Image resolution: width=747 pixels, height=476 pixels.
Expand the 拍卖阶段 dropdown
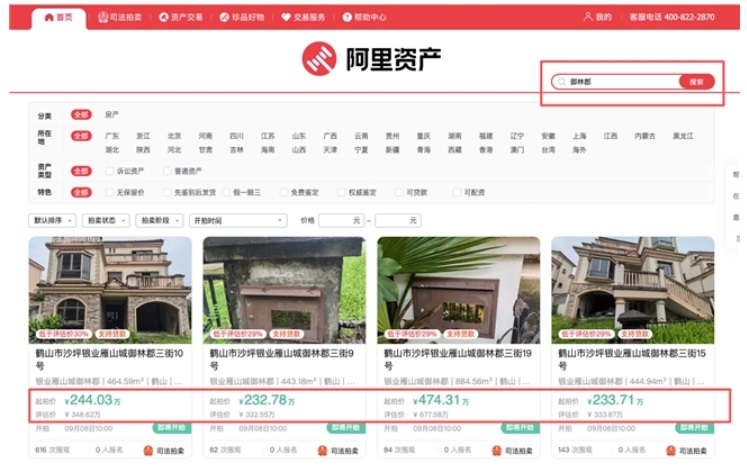tap(160, 221)
